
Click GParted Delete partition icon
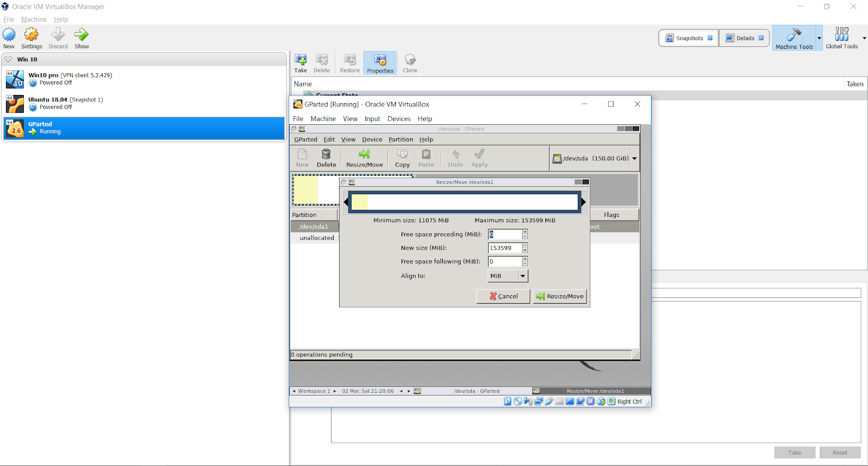[x=326, y=154]
